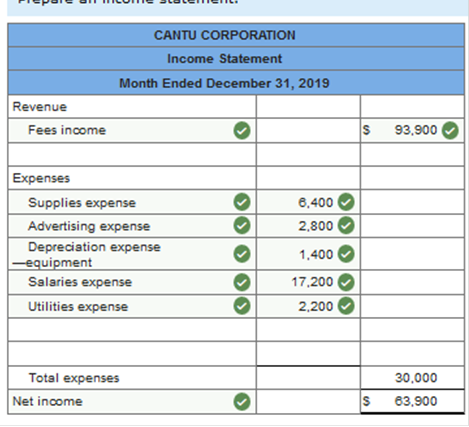Select the Salaries expense account cell
469x427 pixels.
coord(132,282)
